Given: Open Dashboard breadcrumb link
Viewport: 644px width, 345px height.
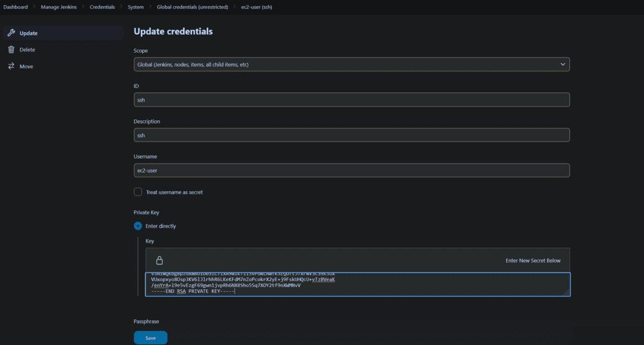Looking at the screenshot, I should click(x=16, y=7).
